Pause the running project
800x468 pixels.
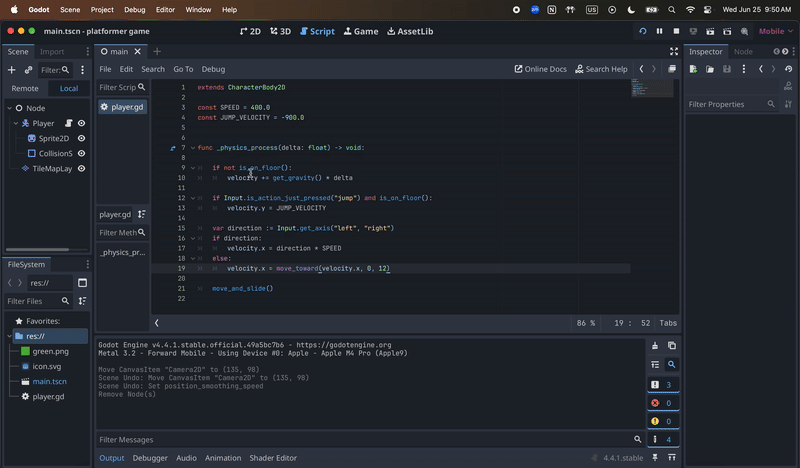tap(660, 31)
